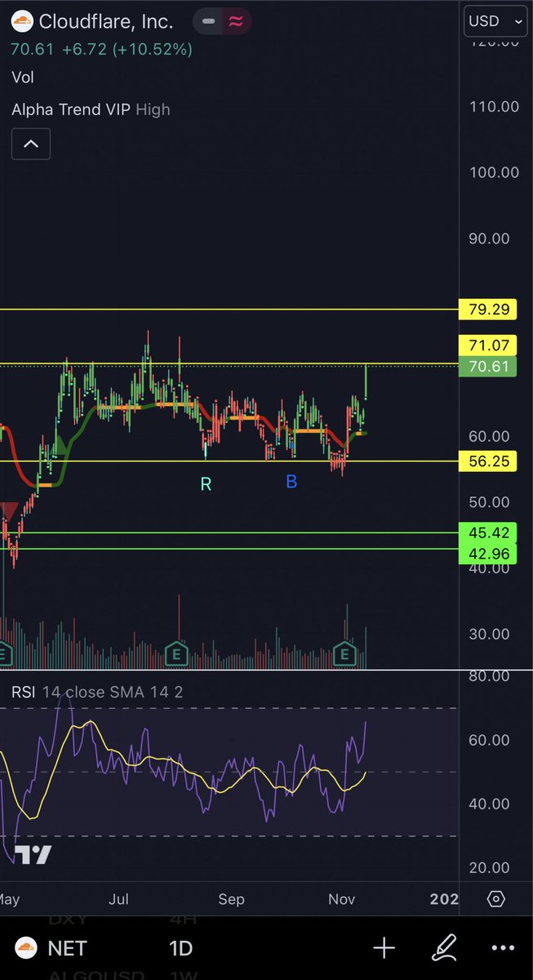
Task: Tap the dash status pill next to the title
Action: point(210,22)
